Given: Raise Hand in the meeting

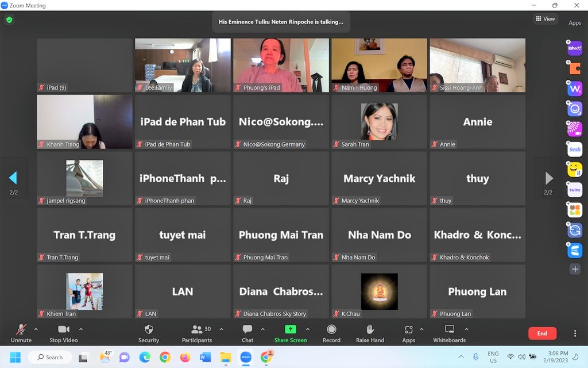Looking at the screenshot, I should (x=370, y=333).
